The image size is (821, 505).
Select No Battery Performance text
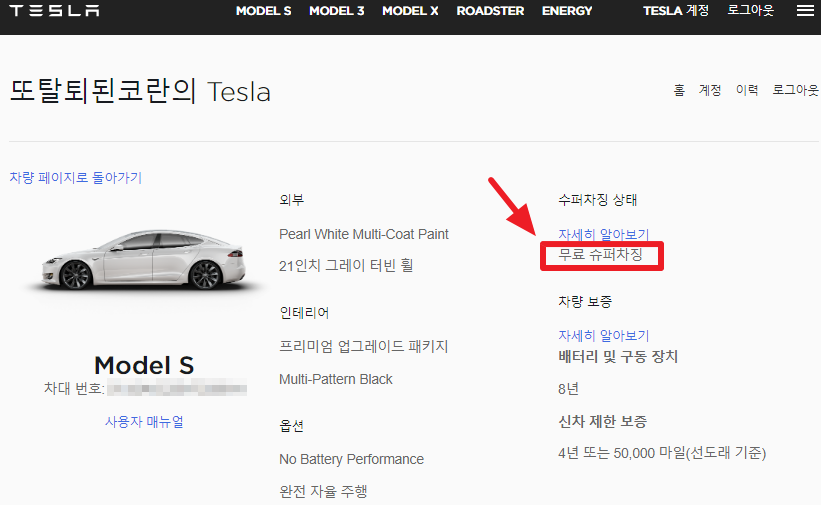(x=351, y=459)
